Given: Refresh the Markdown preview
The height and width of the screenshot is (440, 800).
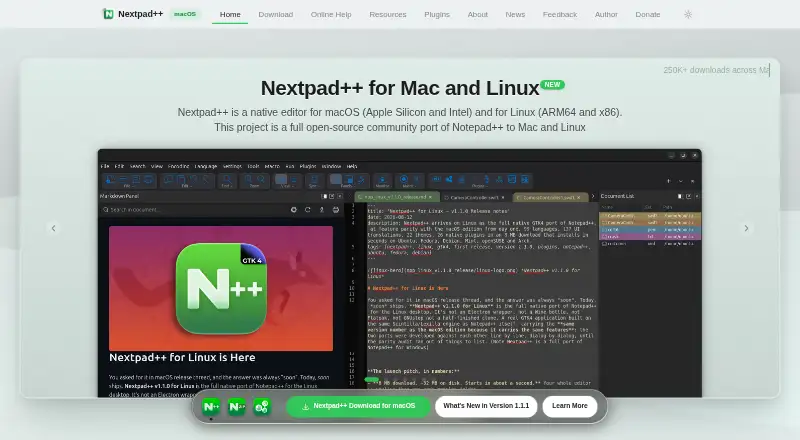Looking at the screenshot, I should coord(308,210).
